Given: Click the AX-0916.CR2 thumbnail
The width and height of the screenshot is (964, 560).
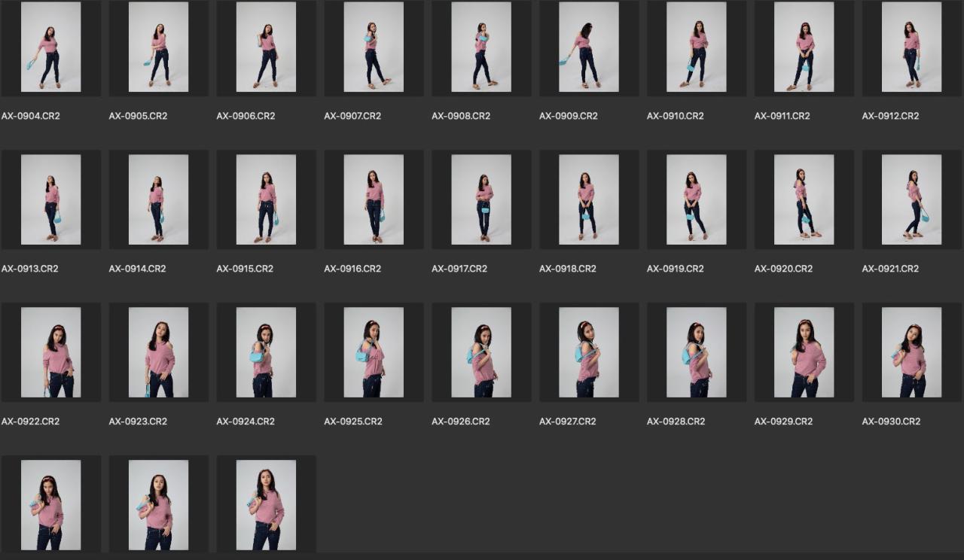Looking at the screenshot, I should [374, 199].
